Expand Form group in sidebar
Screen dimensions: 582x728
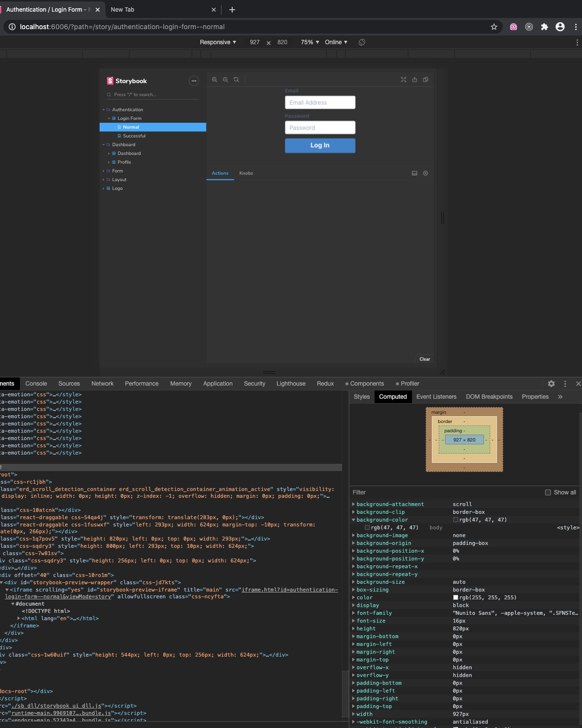(x=103, y=171)
